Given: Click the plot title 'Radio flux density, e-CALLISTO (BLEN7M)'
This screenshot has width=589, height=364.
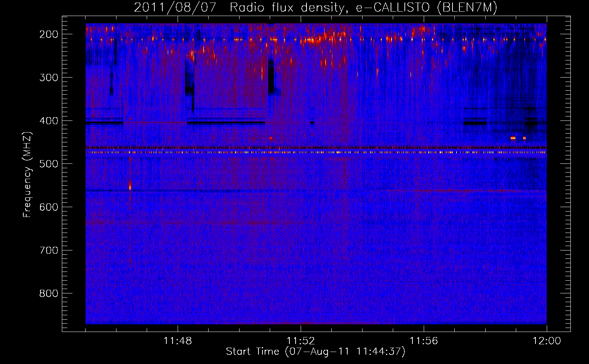Looking at the screenshot, I should click(x=364, y=7).
